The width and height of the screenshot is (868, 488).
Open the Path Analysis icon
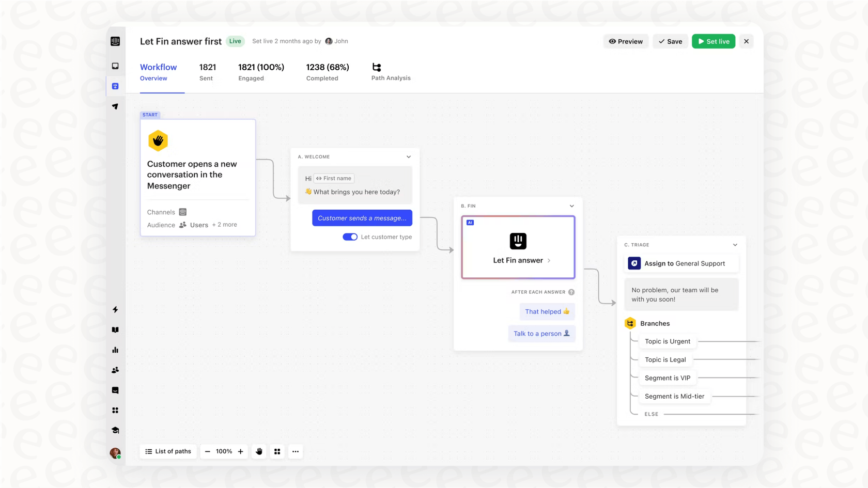click(377, 67)
